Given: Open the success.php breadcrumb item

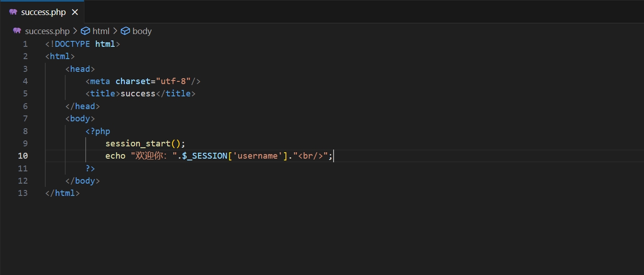Looking at the screenshot, I should point(47,31).
